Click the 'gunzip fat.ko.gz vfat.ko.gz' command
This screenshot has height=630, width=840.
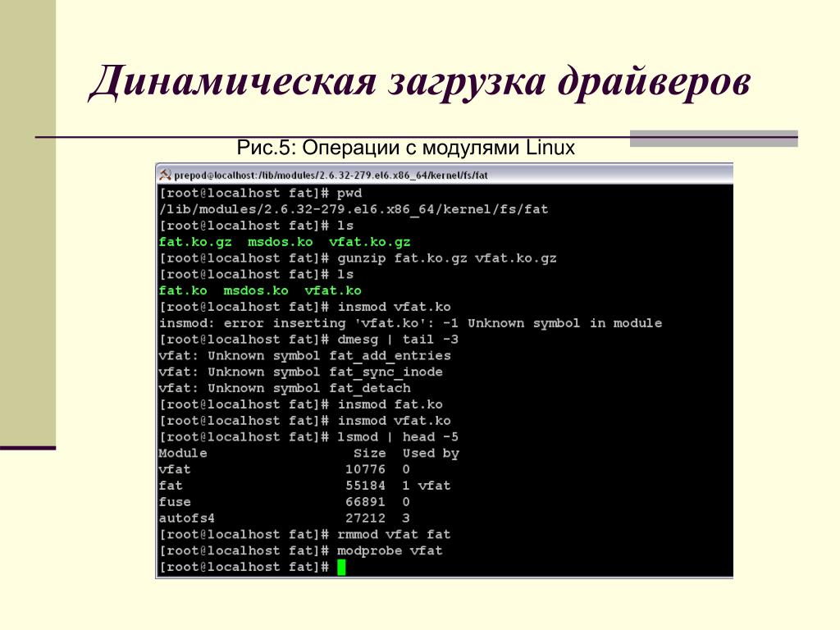447,258
